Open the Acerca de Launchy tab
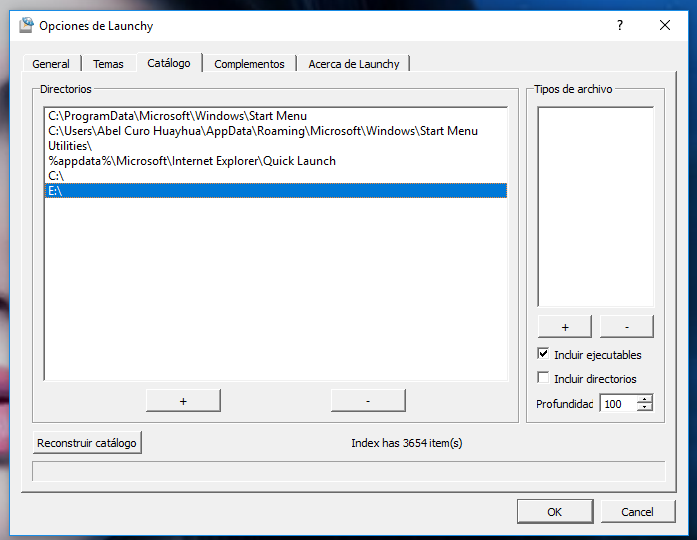 point(354,64)
